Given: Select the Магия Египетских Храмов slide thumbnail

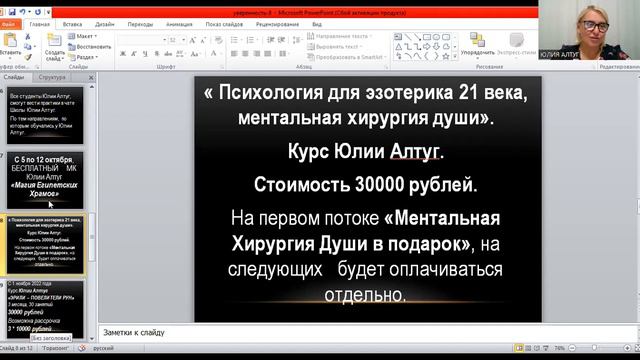Looking at the screenshot, I should [45, 180].
